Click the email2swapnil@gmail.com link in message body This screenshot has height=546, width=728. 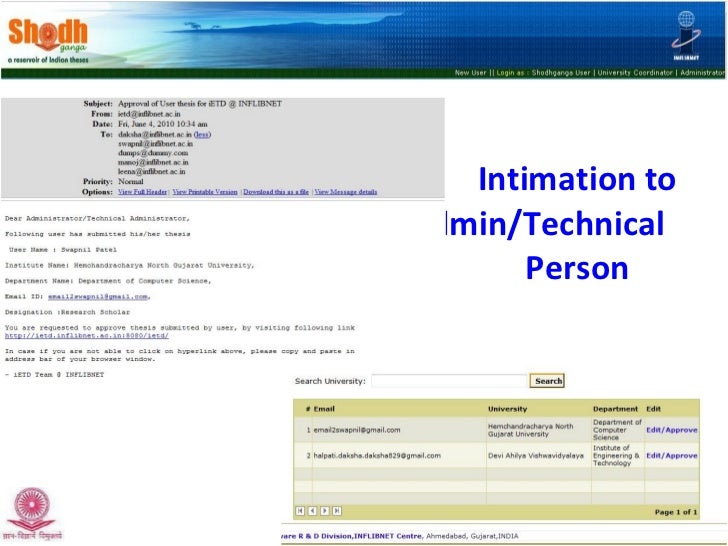[x=98, y=297]
